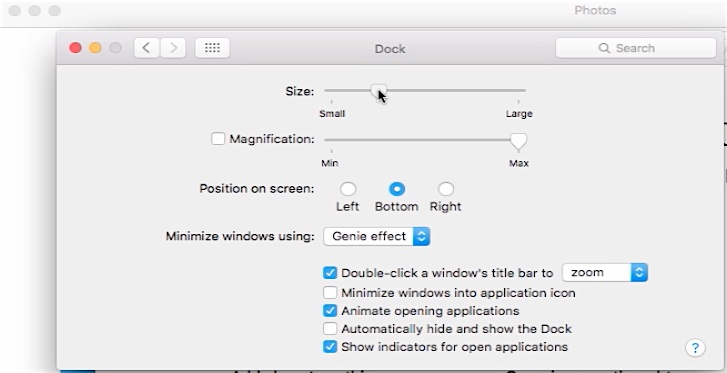Click the Min label under Magnification slider
This screenshot has width=727, height=373.
[330, 163]
